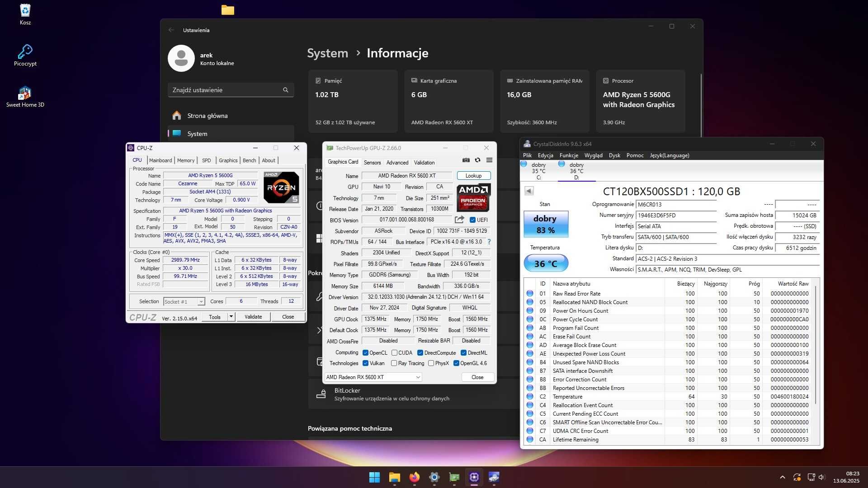Click the Temperature row in SMART attribute list
This screenshot has width=868, height=488.
(669, 397)
